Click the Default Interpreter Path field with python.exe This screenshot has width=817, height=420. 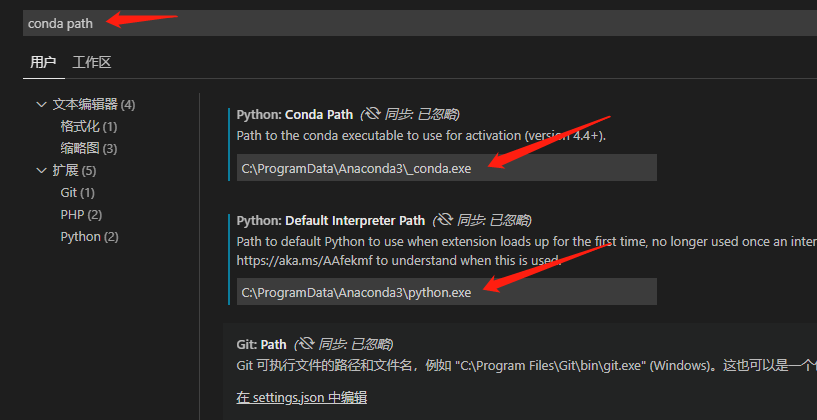point(446,292)
